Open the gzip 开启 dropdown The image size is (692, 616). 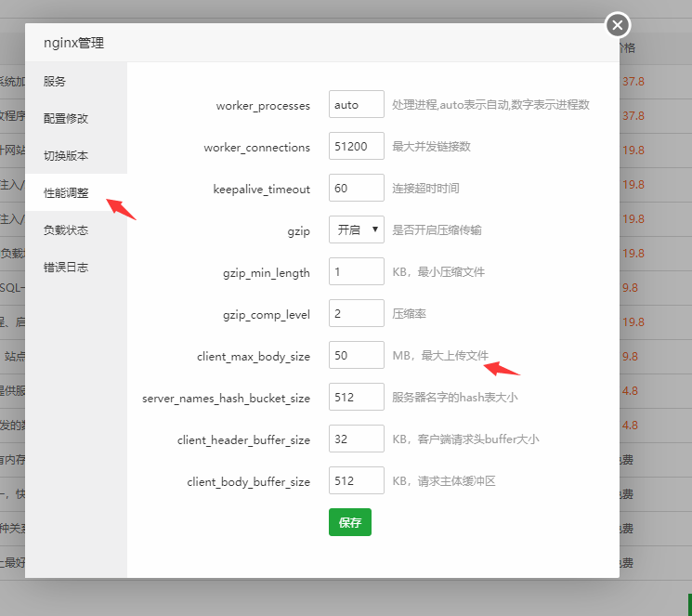pos(356,229)
